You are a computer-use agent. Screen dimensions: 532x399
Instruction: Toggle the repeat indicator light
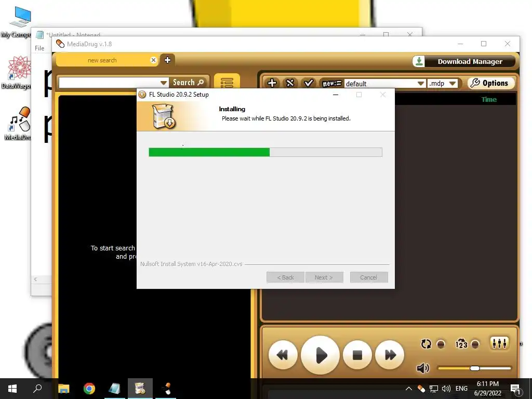(x=441, y=344)
